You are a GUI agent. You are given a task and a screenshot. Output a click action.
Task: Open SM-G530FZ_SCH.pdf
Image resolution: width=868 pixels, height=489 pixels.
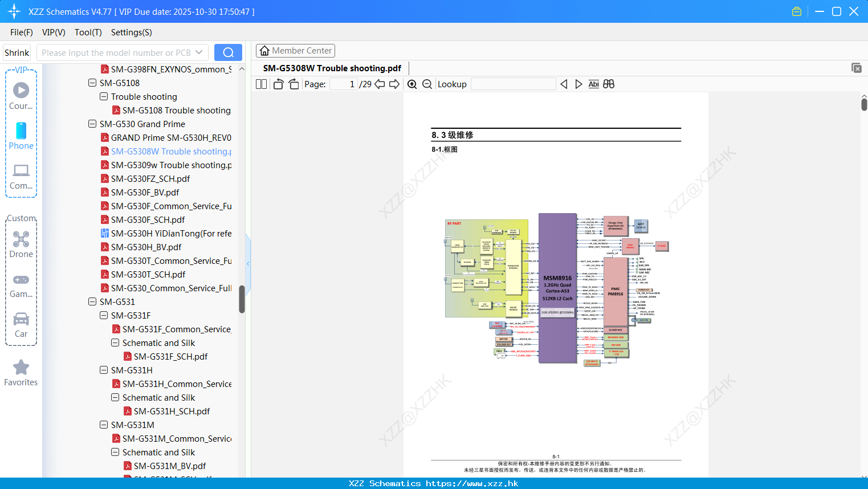coord(145,178)
